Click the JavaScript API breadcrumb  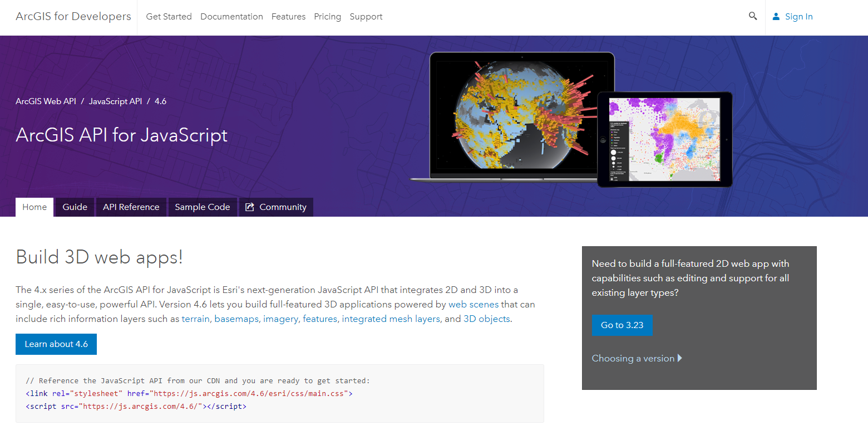(115, 101)
